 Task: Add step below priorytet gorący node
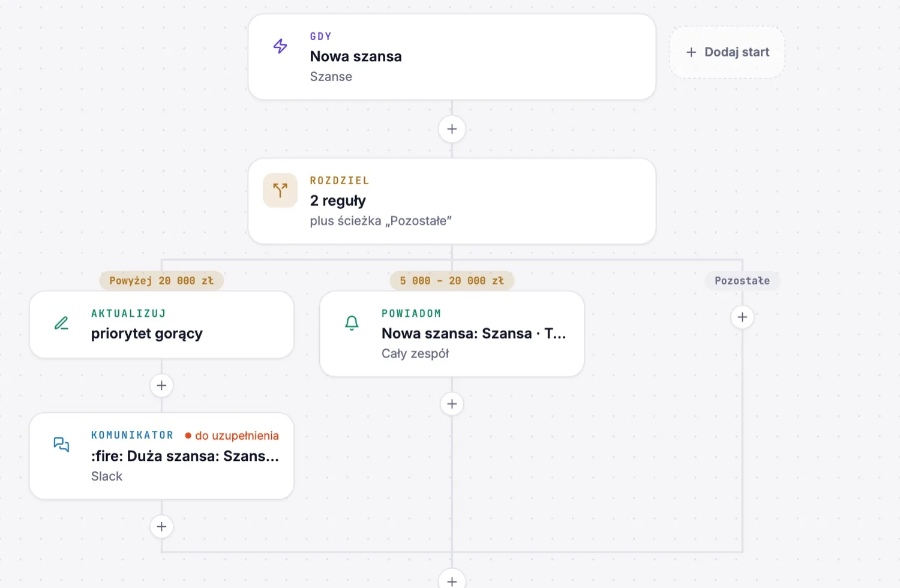pos(161,385)
